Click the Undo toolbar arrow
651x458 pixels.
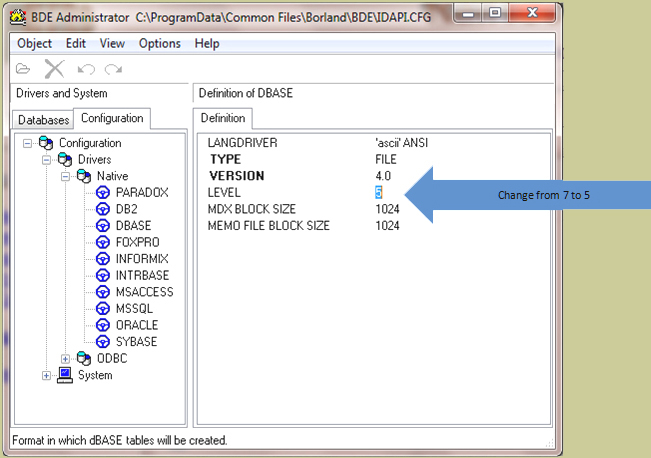(86, 69)
